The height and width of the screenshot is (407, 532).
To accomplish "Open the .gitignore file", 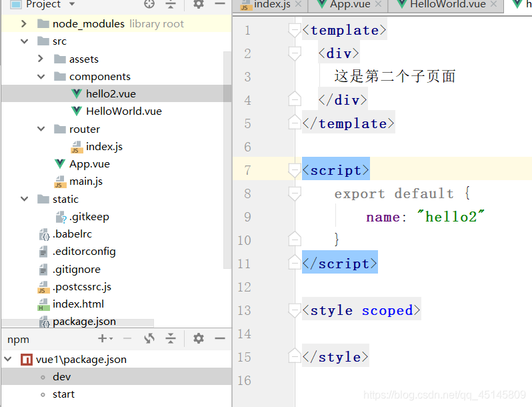I will 117,270.
